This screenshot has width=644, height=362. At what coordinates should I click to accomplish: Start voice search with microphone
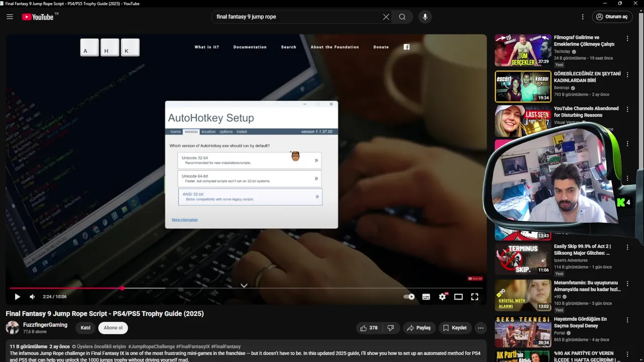425,17
